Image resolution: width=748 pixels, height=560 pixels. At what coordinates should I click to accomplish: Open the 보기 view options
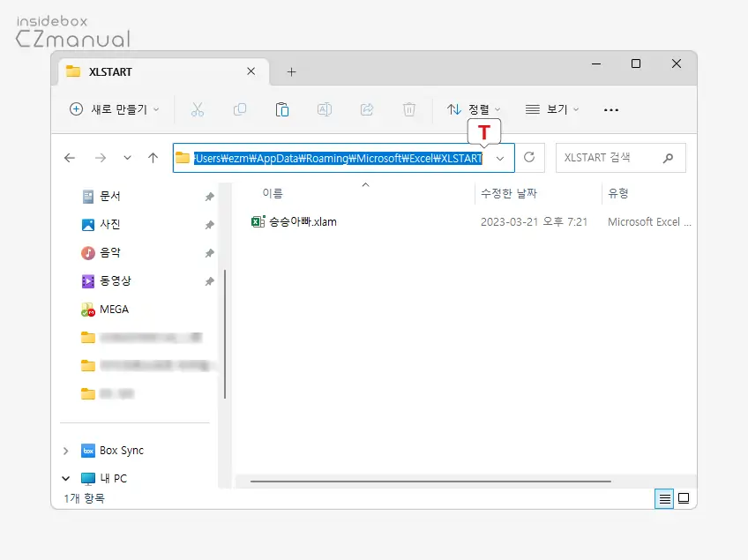click(x=553, y=109)
